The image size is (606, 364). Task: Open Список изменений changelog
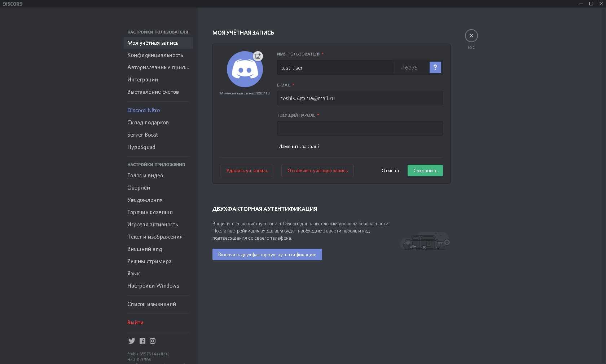click(158, 304)
